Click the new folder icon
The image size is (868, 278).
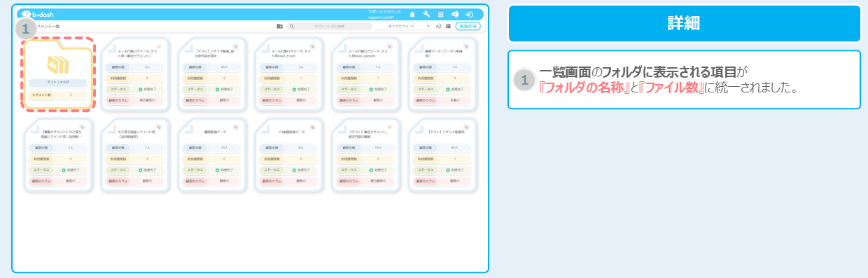[280, 26]
